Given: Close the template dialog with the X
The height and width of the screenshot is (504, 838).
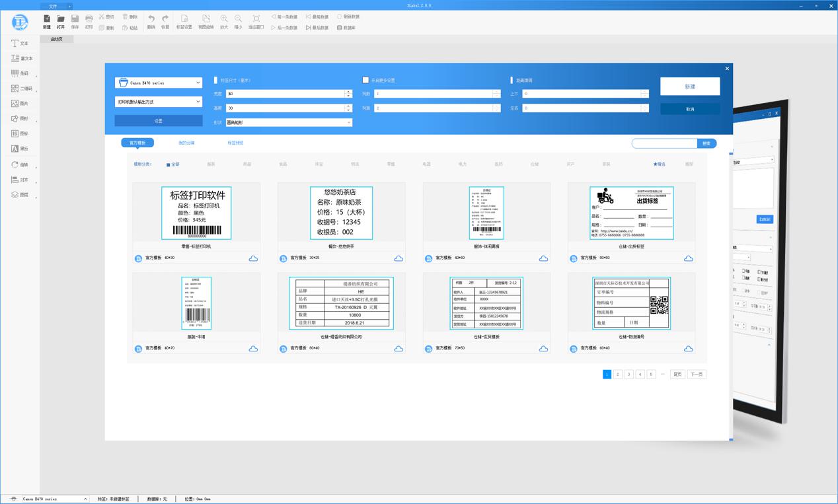Looking at the screenshot, I should point(727,69).
